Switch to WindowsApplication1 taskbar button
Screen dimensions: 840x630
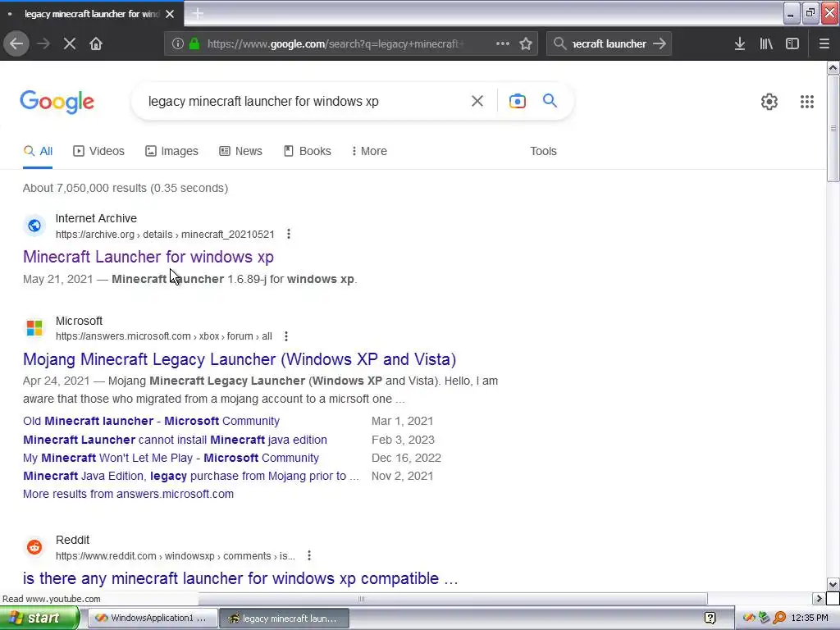[152, 619]
